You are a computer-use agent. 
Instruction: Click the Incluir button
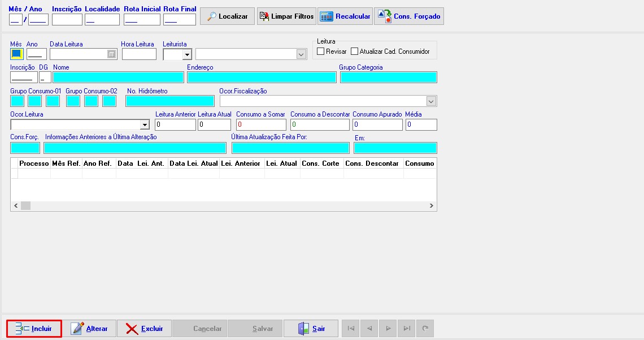(34, 329)
